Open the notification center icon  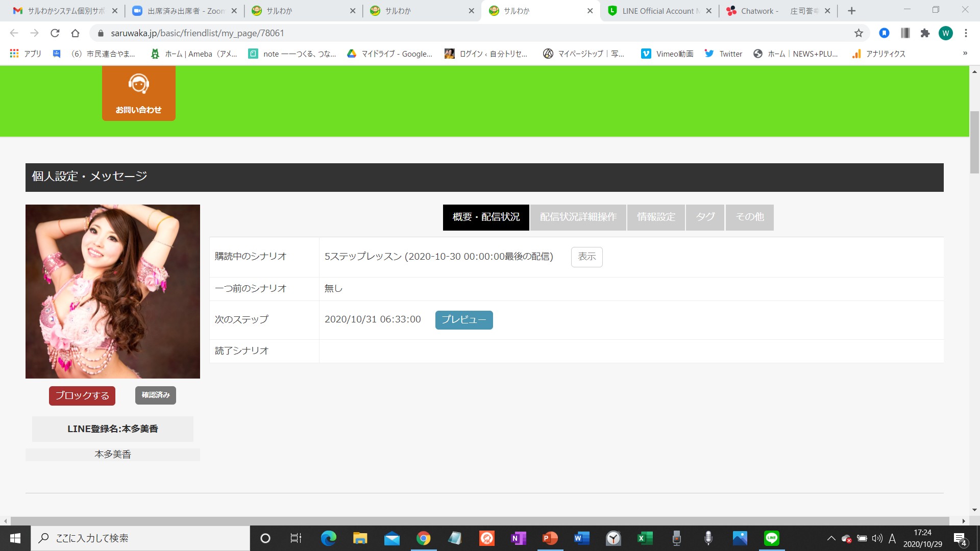pos(960,539)
